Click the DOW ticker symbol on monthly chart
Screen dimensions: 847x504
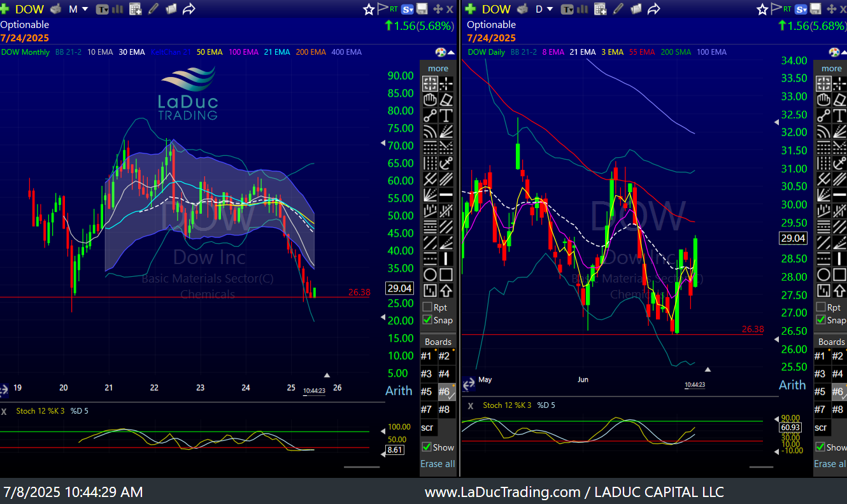(29, 9)
